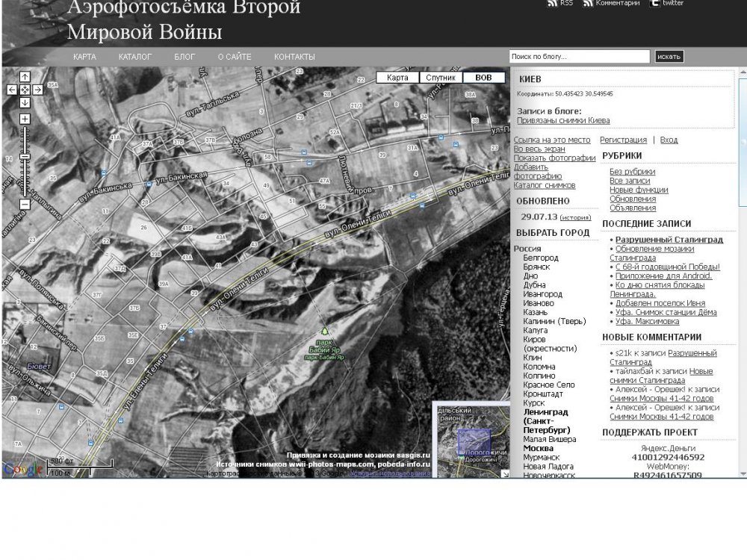This screenshot has width=747, height=560.
Task: Select Москва in the city list
Action: (x=539, y=448)
